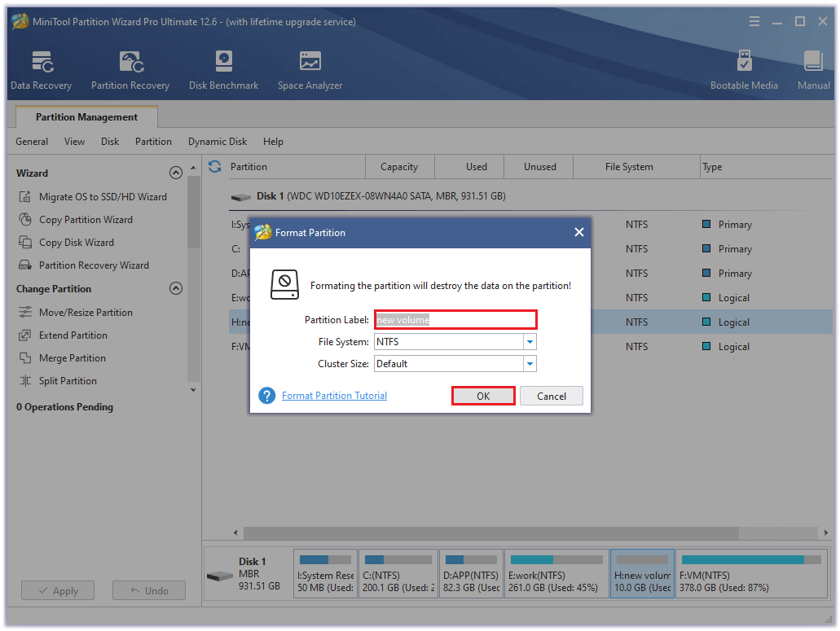Open the File System dropdown

(x=530, y=341)
